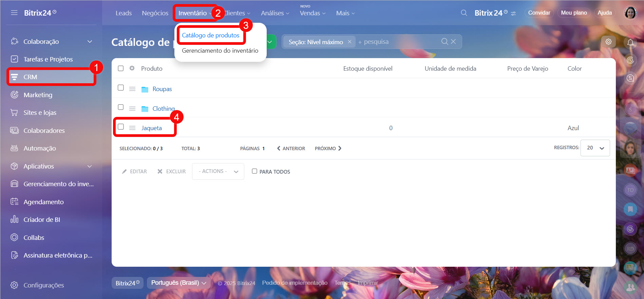Image resolution: width=644 pixels, height=299 pixels.
Task: Open Colaboradores in the sidebar
Action: coord(44,130)
